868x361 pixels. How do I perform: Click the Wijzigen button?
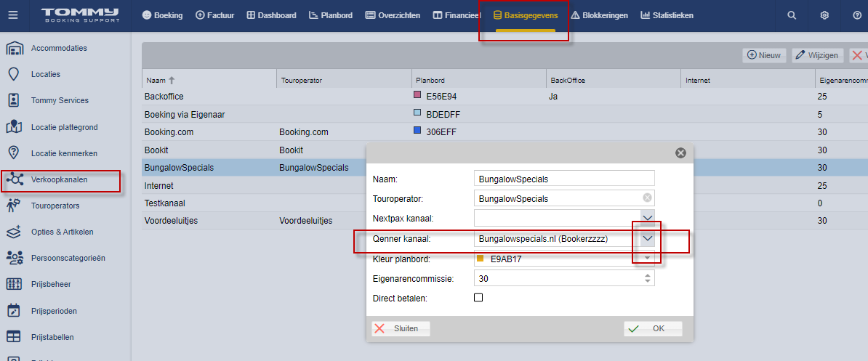pyautogui.click(x=818, y=55)
